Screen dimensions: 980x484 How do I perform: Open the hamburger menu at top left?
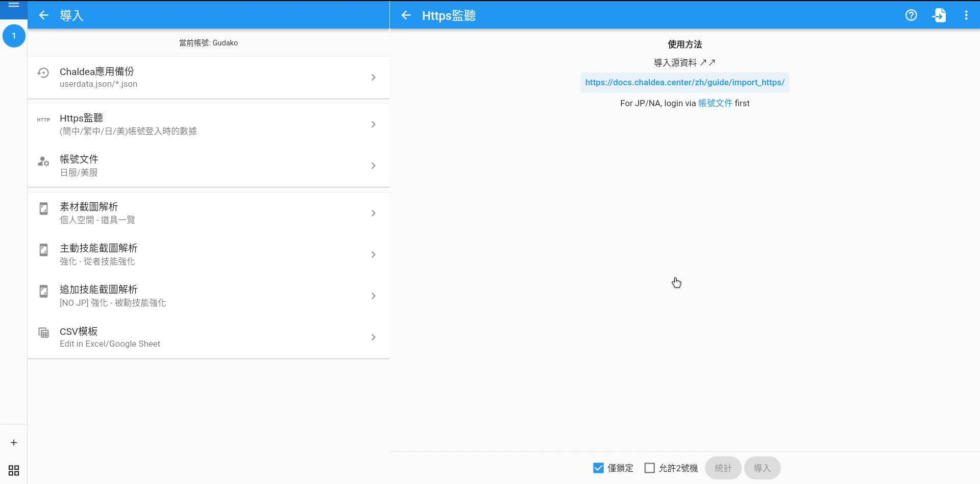click(x=14, y=5)
